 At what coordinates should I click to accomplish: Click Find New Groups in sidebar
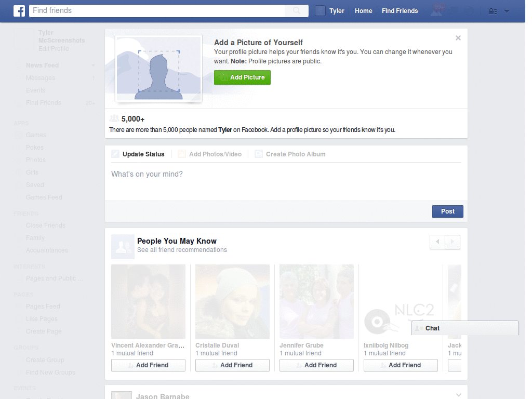click(x=50, y=372)
